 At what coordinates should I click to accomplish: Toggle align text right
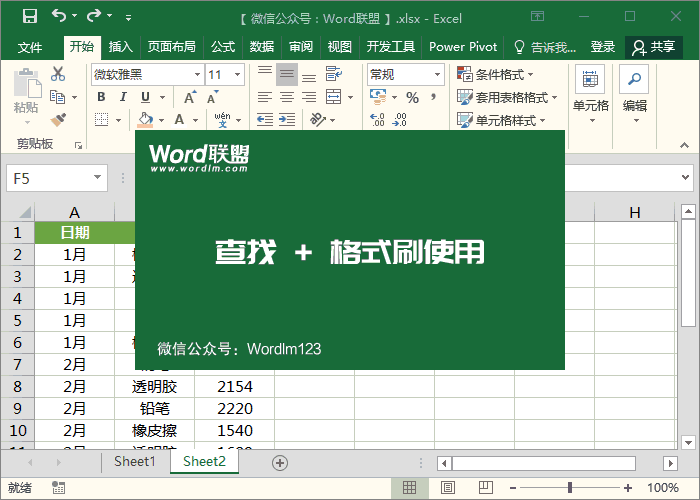[x=309, y=97]
